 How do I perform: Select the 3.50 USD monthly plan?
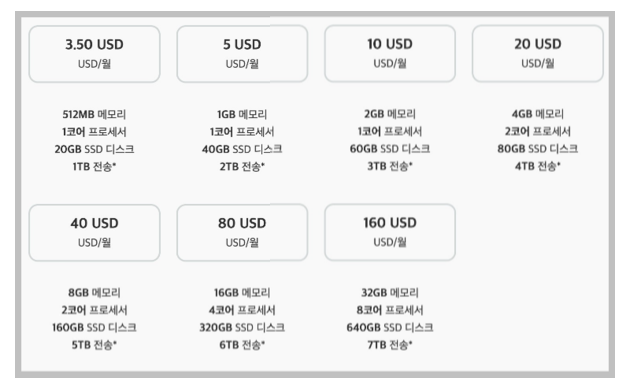[x=95, y=54]
